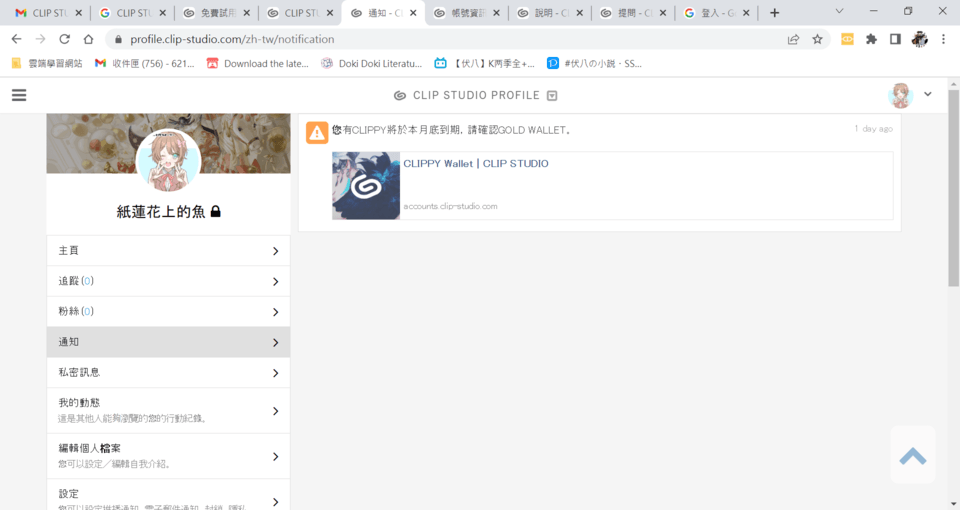Screen dimensions: 960x510
Task: Switch to the 帳號資訊 tab
Action: tap(467, 13)
